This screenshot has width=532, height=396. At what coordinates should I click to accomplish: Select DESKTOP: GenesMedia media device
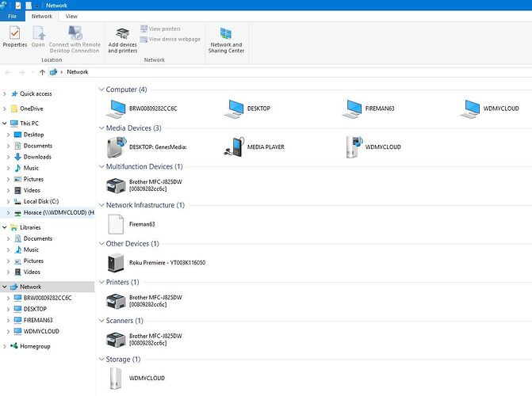[x=147, y=147]
